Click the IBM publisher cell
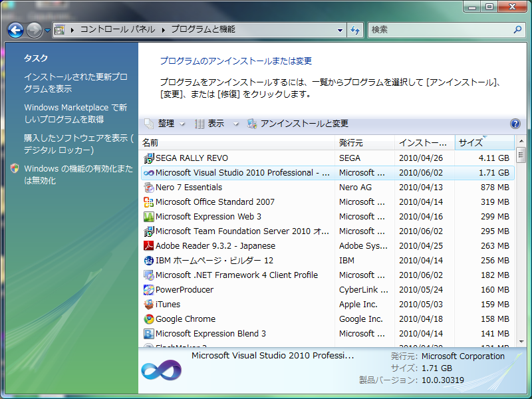The height and width of the screenshot is (399, 532). (346, 260)
